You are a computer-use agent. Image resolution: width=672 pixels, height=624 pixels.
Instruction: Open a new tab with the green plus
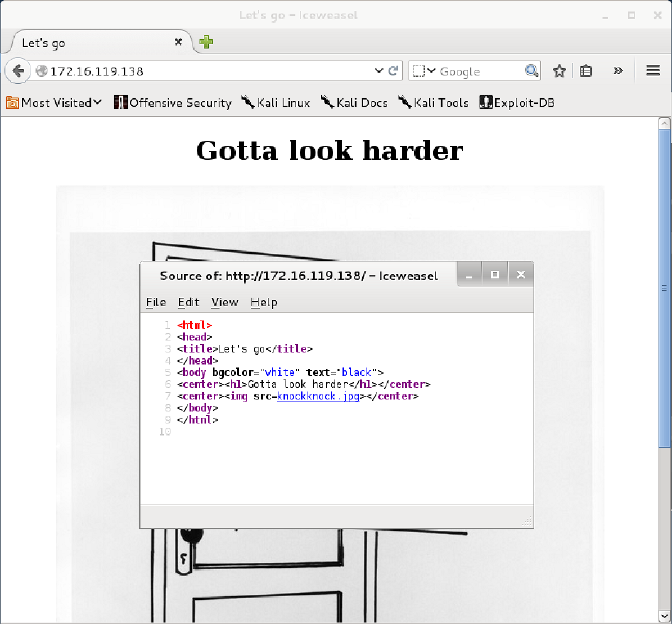[206, 42]
